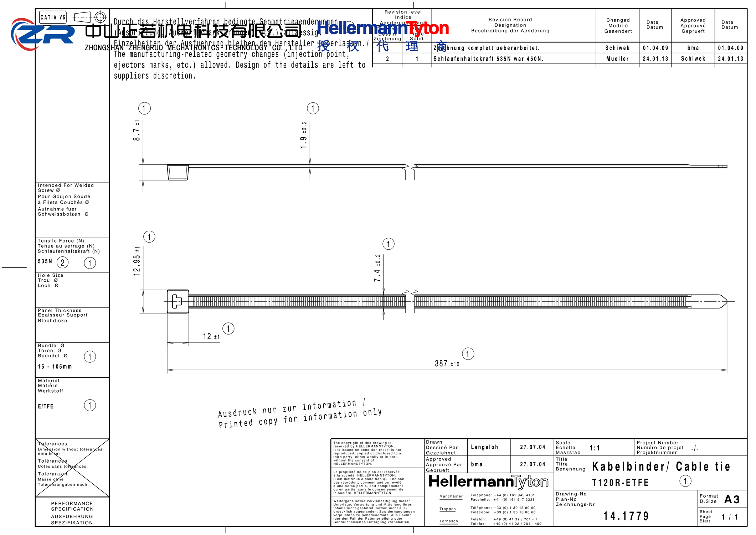Select the bundle range 15 - 105mm
The width and height of the screenshot is (756, 535).
click(55, 367)
